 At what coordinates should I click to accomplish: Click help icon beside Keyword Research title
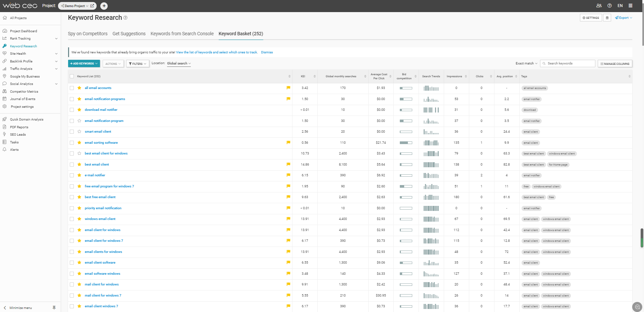125,18
